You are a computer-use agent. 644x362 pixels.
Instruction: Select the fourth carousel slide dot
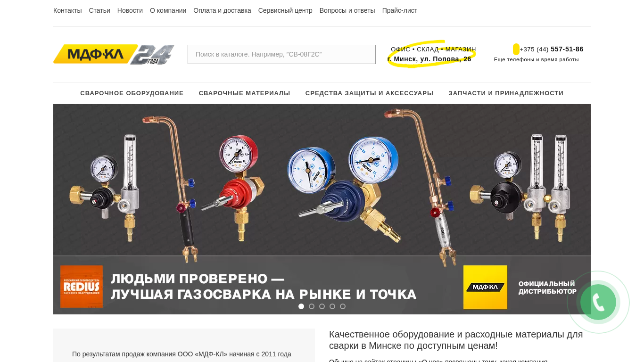(x=332, y=306)
